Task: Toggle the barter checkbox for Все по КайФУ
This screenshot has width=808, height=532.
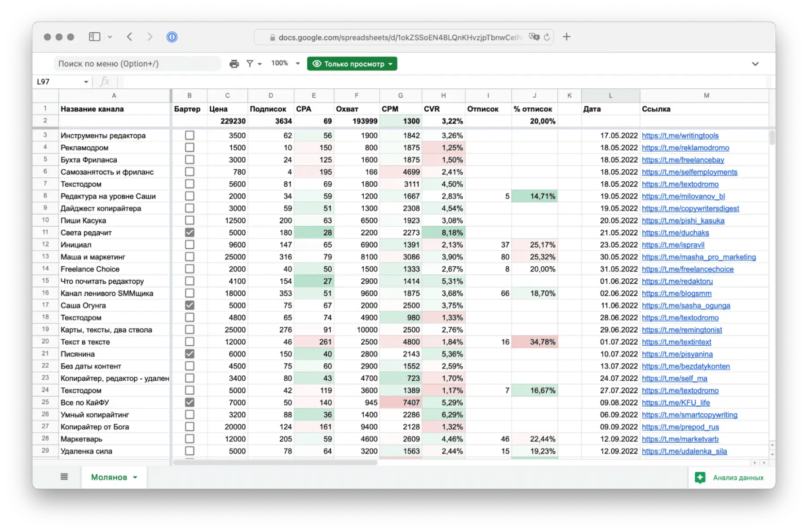Action: click(x=190, y=402)
